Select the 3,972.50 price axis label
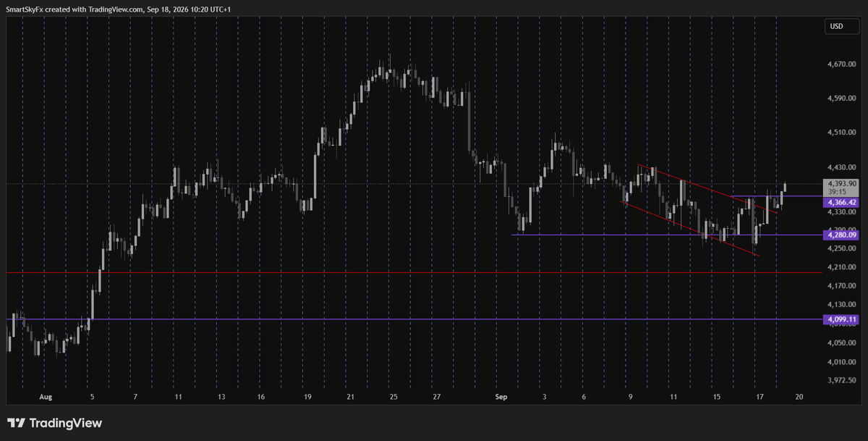This screenshot has width=868, height=441. (841, 379)
